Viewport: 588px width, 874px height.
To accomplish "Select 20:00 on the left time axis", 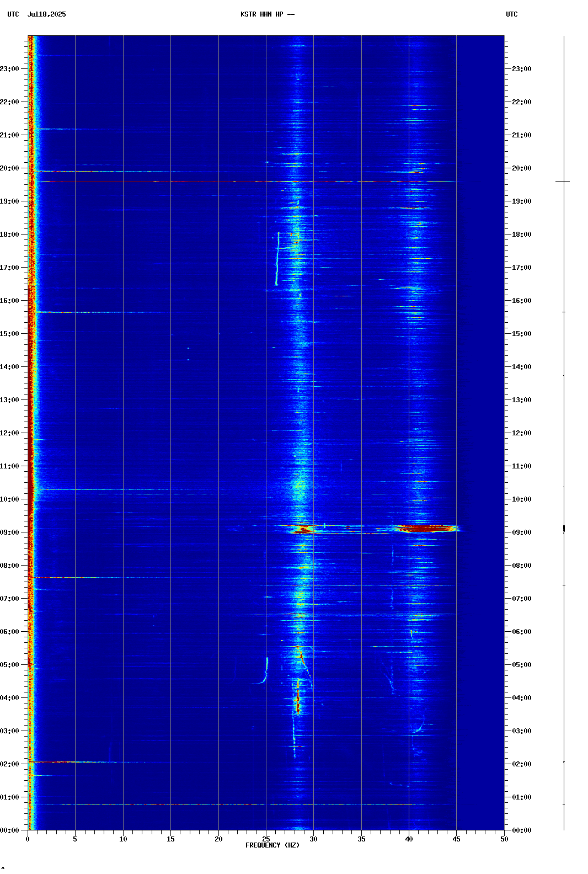I will point(9,168).
